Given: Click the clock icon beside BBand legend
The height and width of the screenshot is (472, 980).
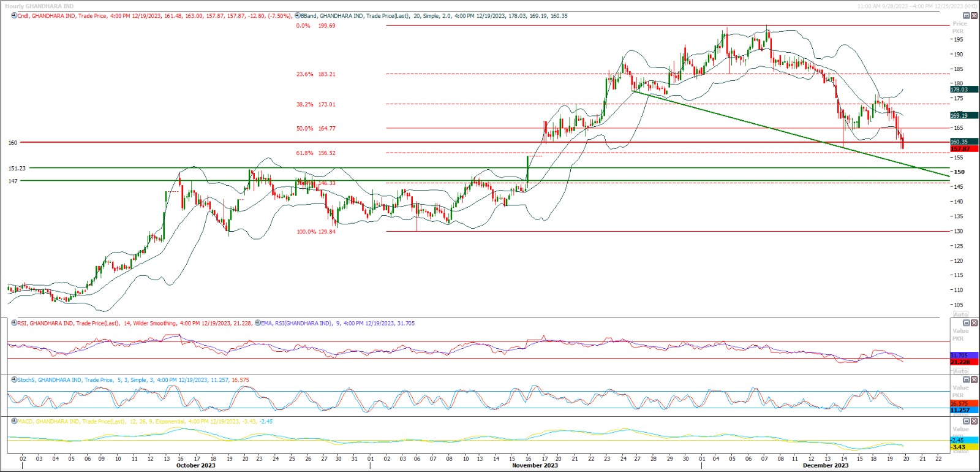Looking at the screenshot, I should point(297,16).
